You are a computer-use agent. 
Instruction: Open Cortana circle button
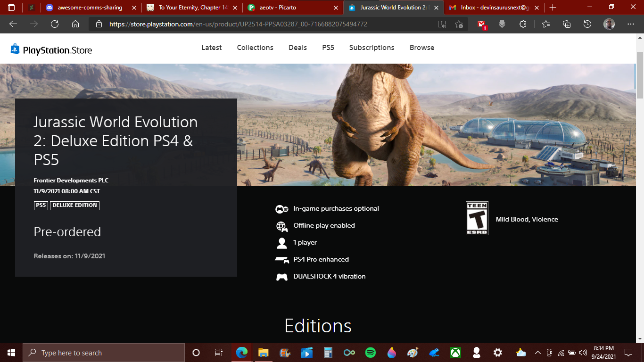tap(196, 353)
